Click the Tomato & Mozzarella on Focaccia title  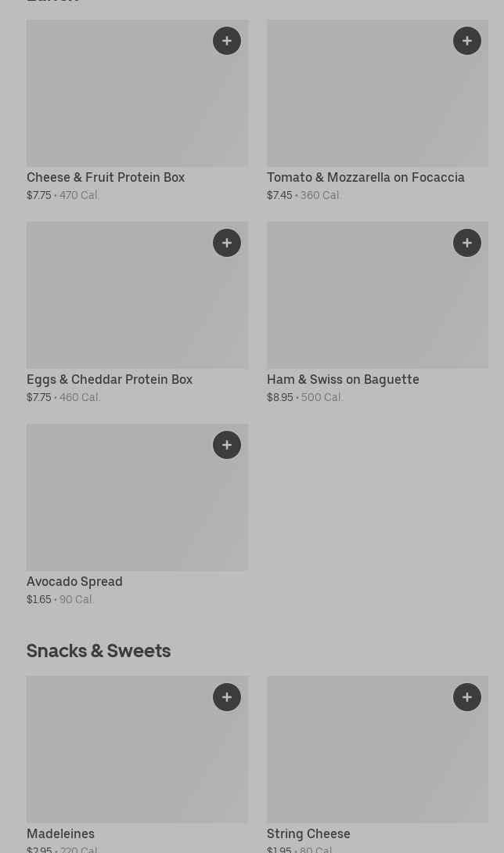point(365,178)
